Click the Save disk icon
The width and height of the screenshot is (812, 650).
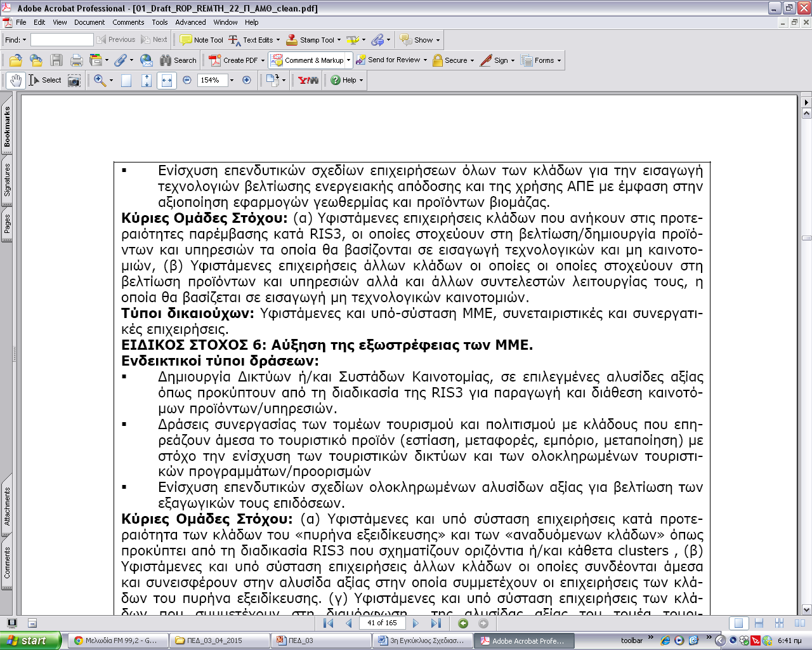pyautogui.click(x=56, y=60)
